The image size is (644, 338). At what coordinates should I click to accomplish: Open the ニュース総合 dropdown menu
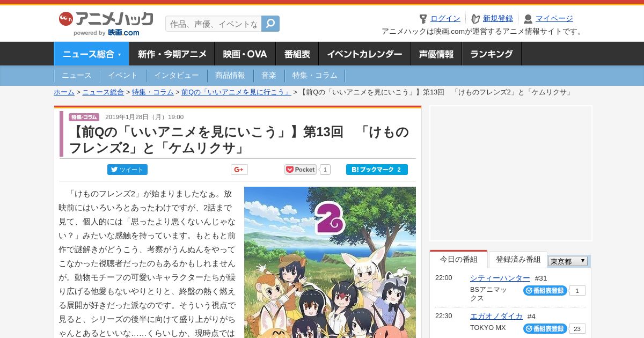click(92, 54)
